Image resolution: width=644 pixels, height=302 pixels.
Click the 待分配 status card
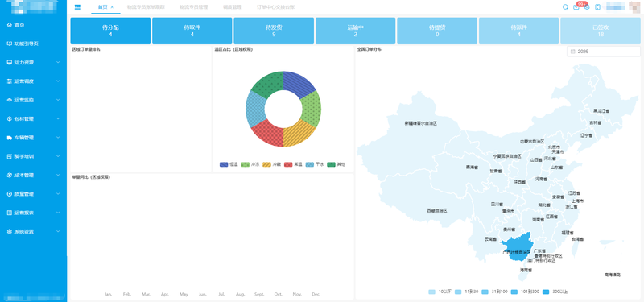(x=110, y=31)
